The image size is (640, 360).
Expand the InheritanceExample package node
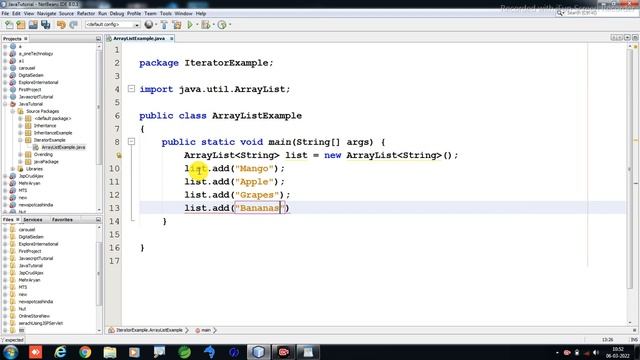20,133
